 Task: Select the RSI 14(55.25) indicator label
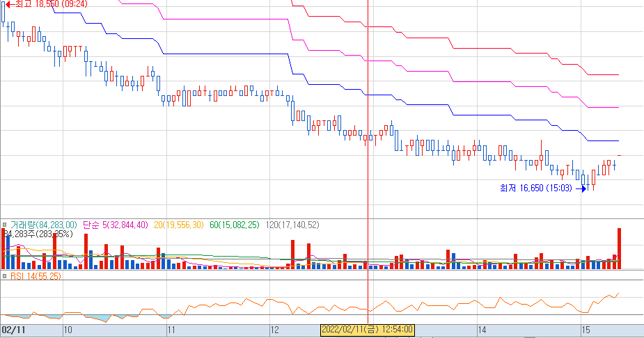[36, 276]
